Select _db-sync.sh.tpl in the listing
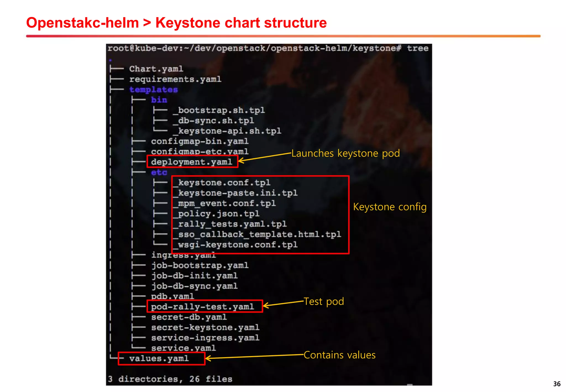566x392 pixels. point(213,121)
